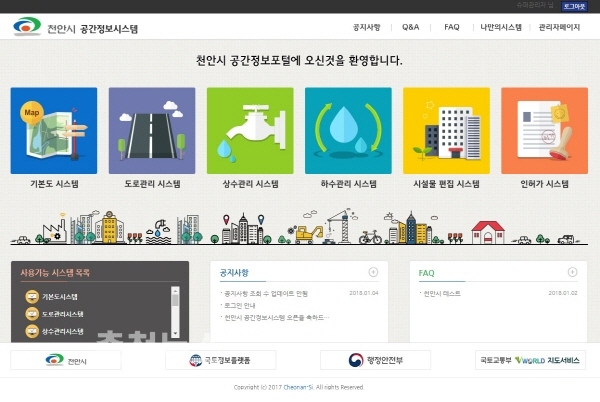
Task: Expand the 공지사항 panel with plus icon
Action: pos(373,272)
